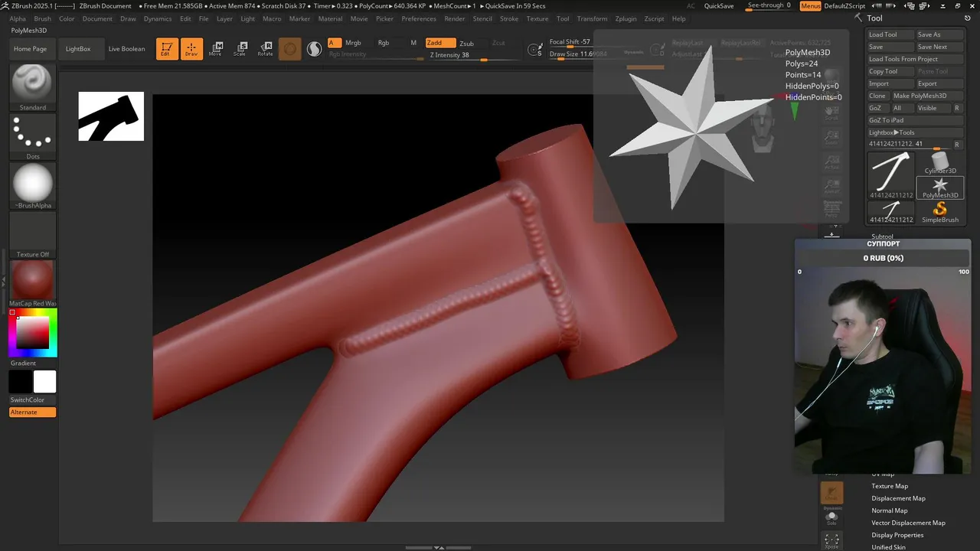
Task: Click the Save As button
Action: (939, 34)
